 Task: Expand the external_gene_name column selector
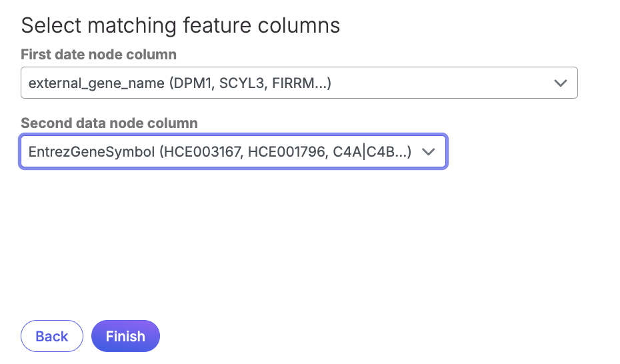coord(299,83)
